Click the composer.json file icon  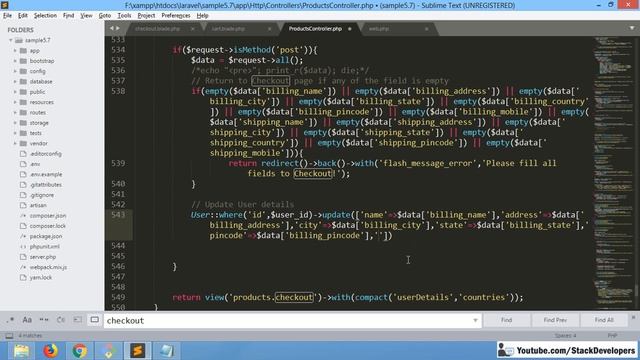(23, 216)
